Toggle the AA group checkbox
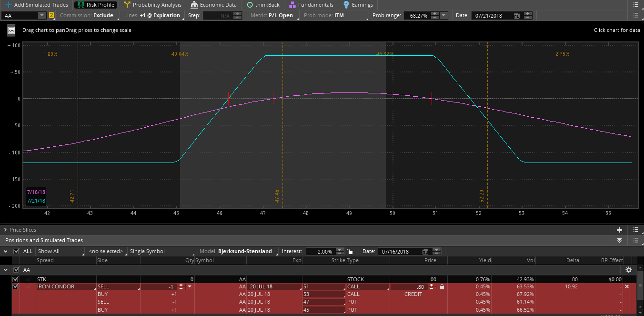The height and width of the screenshot is (316, 644). pos(16,270)
